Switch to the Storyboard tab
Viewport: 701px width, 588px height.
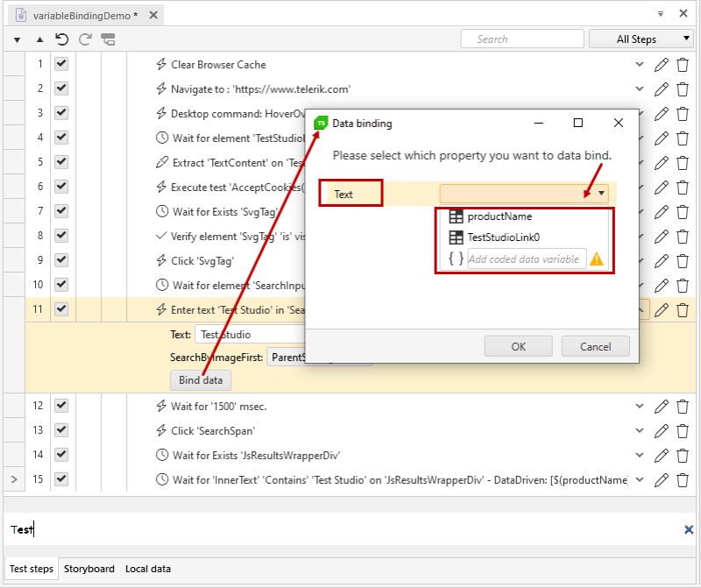(89, 569)
